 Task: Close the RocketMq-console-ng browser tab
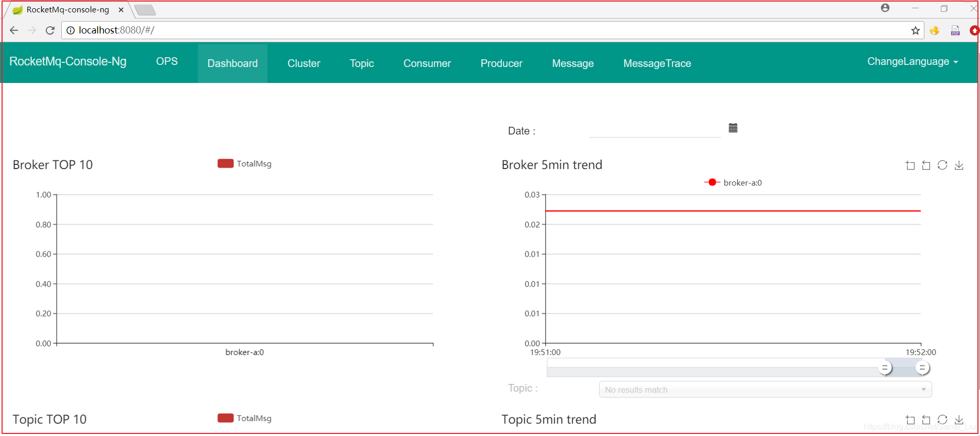coord(121,10)
